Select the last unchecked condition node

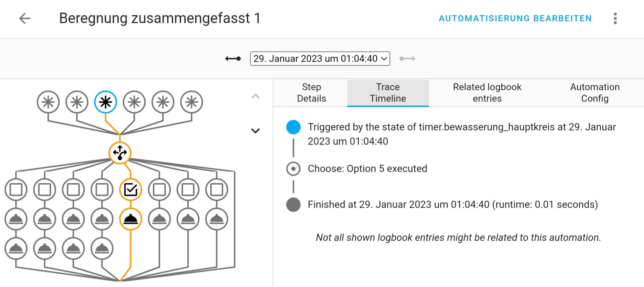pyautogui.click(x=216, y=189)
